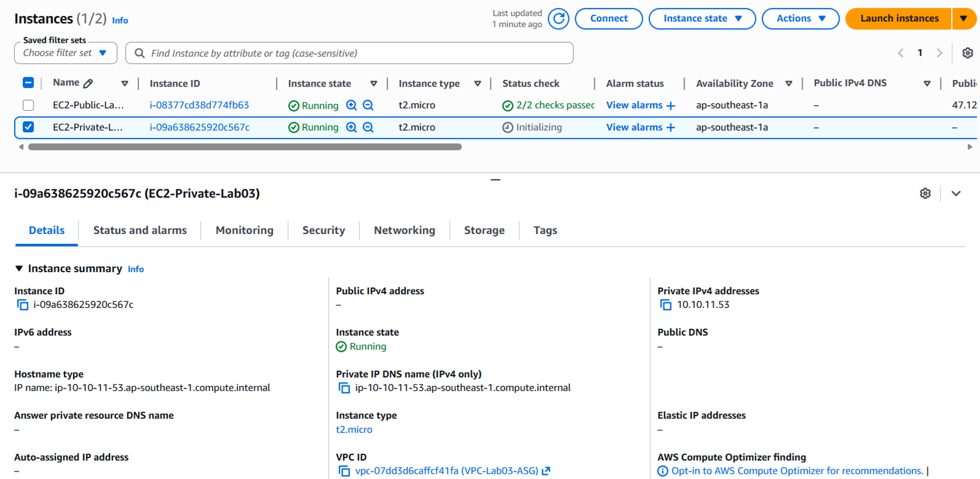The width and height of the screenshot is (980, 479).
Task: Click Compute Optimizer info icon
Action: [663, 471]
